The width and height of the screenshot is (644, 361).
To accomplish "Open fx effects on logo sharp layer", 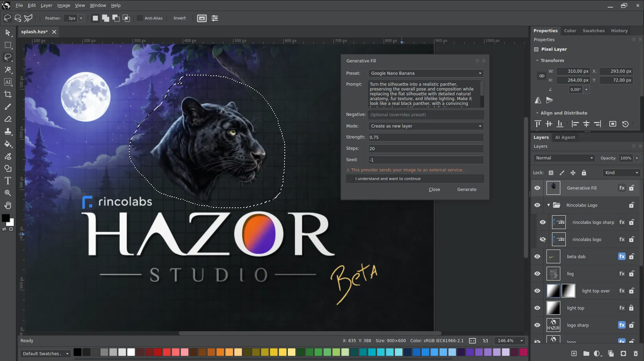I will coord(622,325).
